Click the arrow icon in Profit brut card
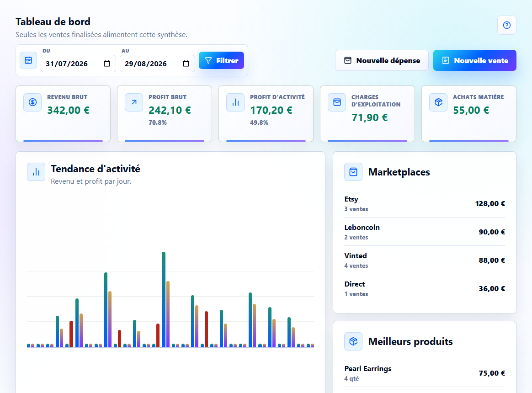 [x=134, y=102]
